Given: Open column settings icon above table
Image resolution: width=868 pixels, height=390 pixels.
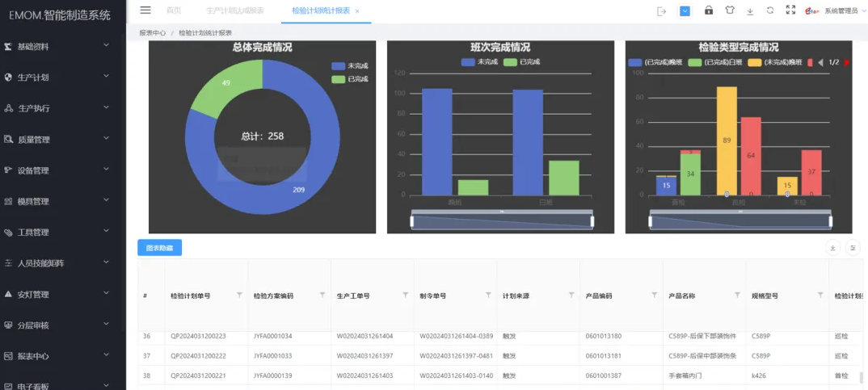Looking at the screenshot, I should pos(853,248).
